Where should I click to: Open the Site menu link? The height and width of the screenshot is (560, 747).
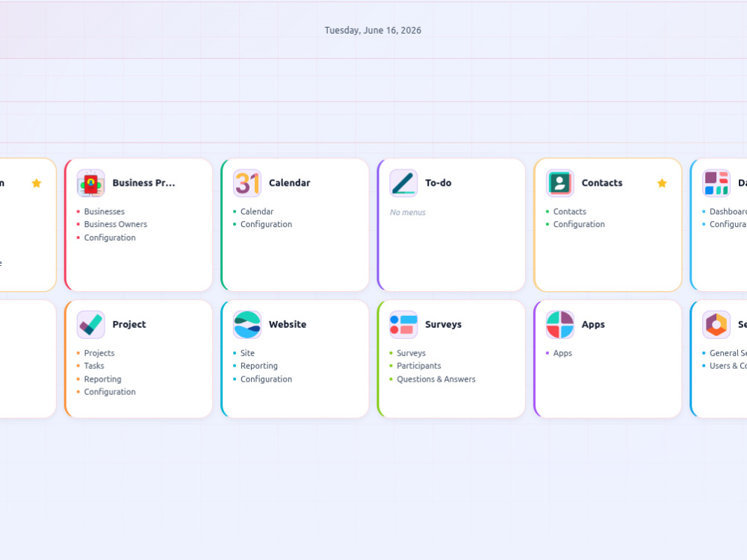coord(247,353)
